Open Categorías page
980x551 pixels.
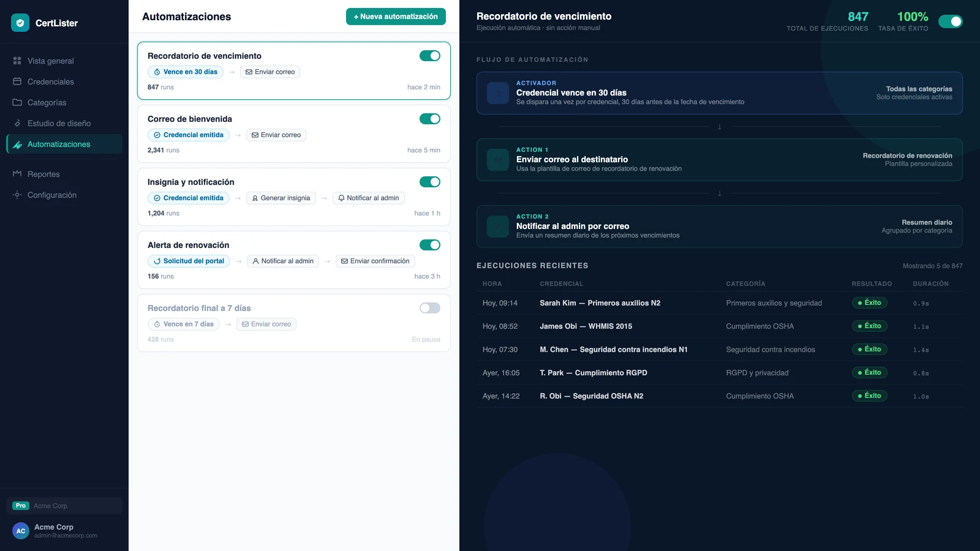[x=64, y=102]
